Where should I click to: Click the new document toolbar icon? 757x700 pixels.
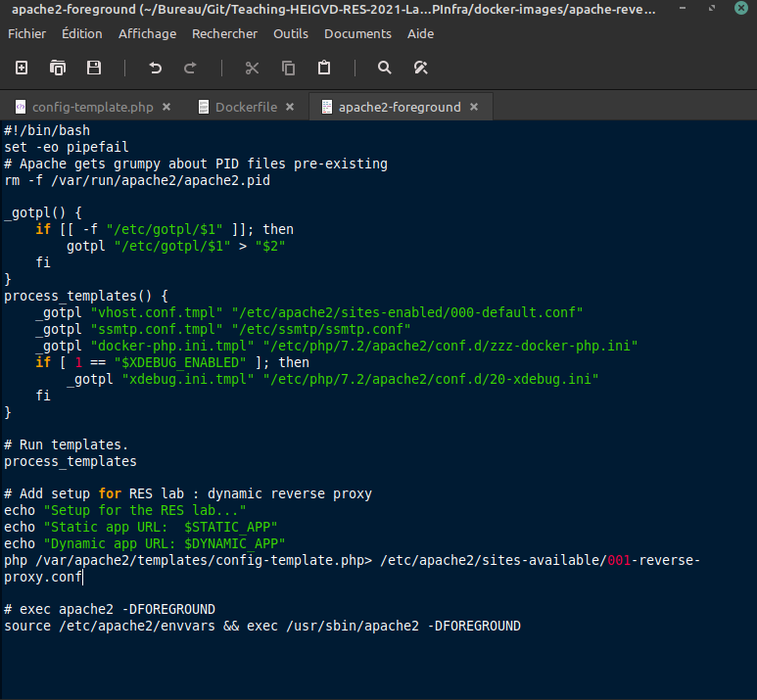click(22, 68)
